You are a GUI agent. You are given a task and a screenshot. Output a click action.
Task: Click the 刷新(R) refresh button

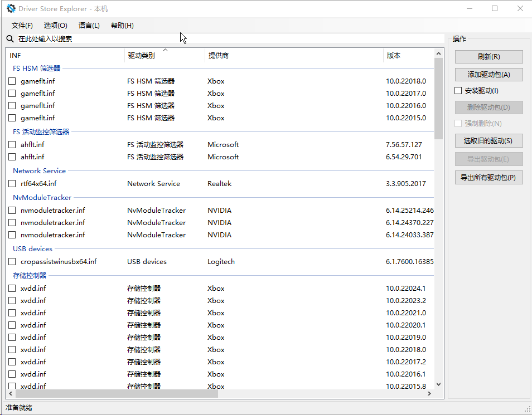tap(489, 57)
